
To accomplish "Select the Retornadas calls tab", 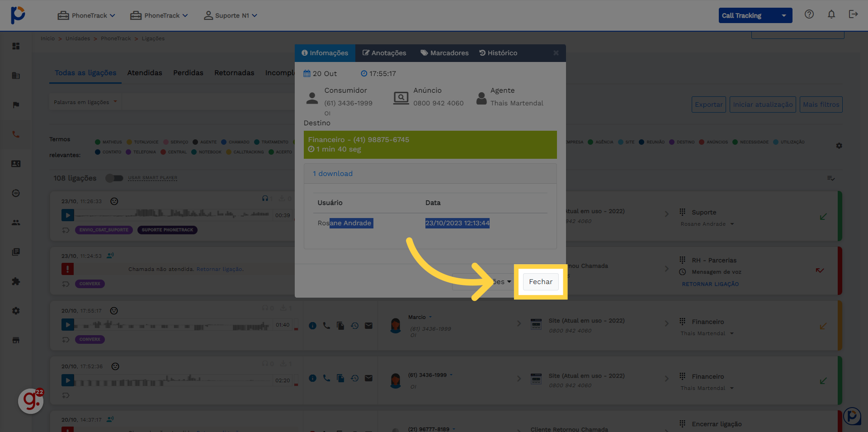I will (234, 73).
